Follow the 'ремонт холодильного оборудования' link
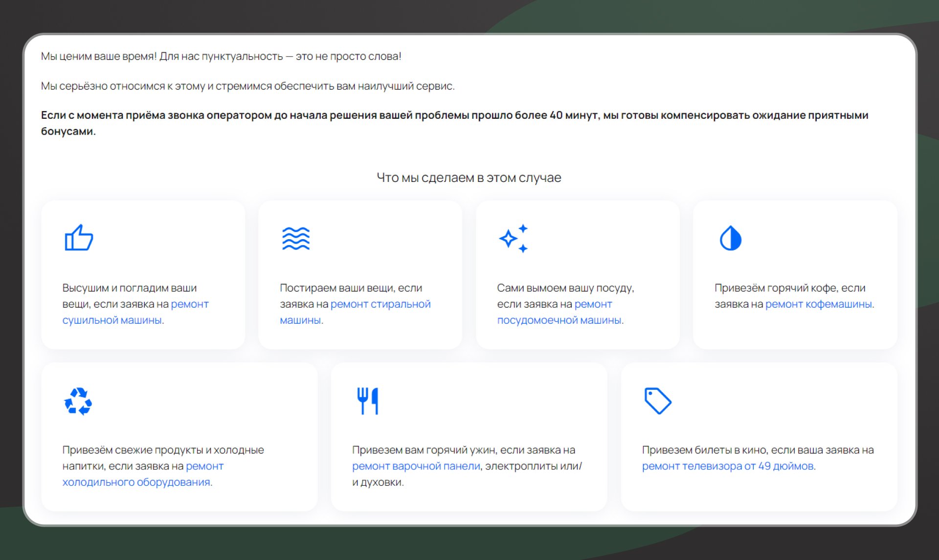Image resolution: width=939 pixels, height=560 pixels. click(136, 482)
